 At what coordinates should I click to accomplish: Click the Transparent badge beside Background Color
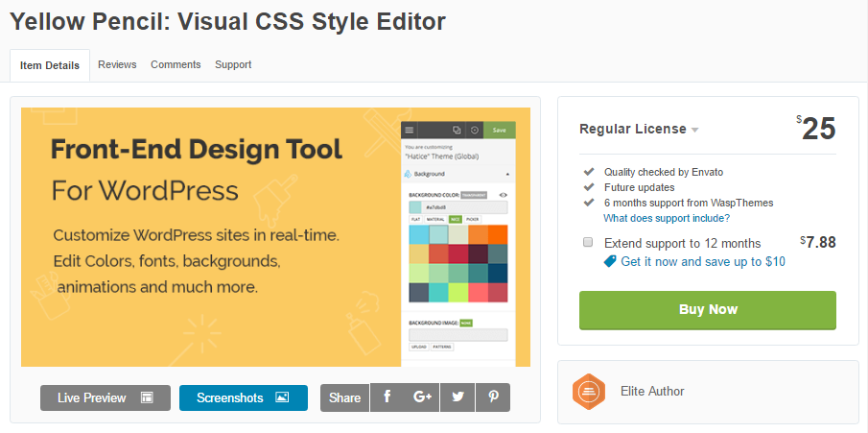474,195
